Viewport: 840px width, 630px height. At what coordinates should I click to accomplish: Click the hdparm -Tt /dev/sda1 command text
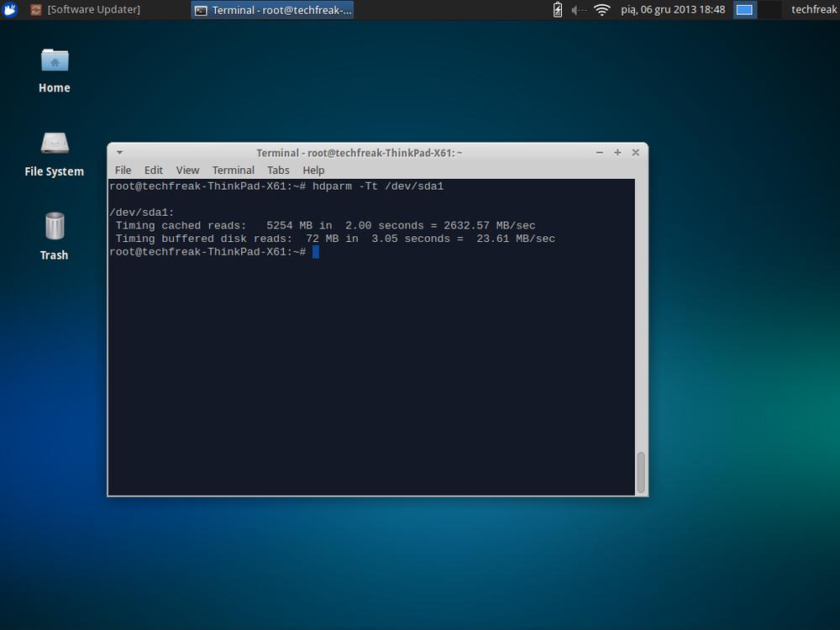pos(378,186)
